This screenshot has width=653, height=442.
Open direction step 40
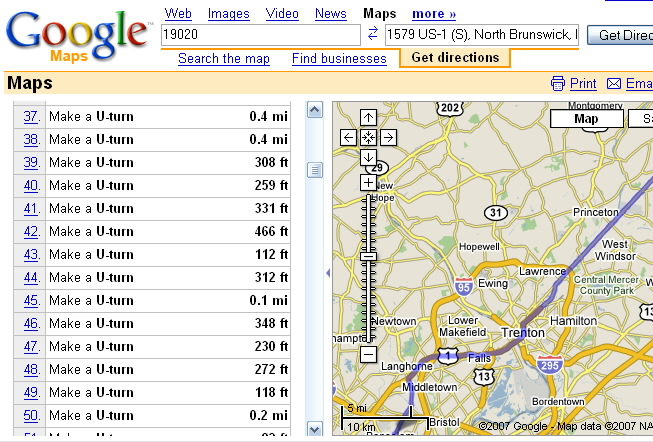click(31, 185)
